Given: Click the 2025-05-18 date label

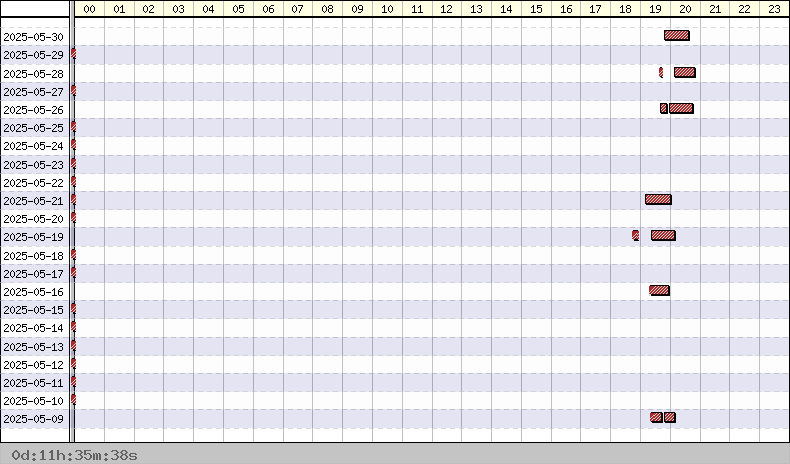Looking at the screenshot, I should 34,256.
